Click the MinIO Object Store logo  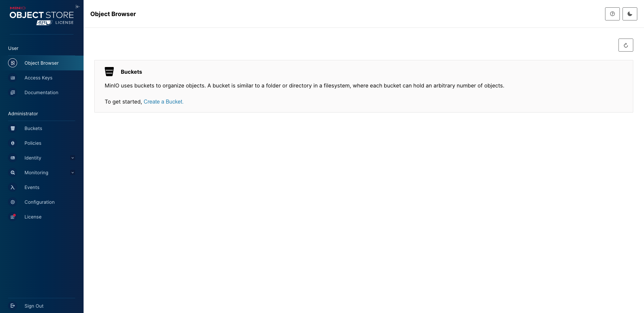coord(42,16)
